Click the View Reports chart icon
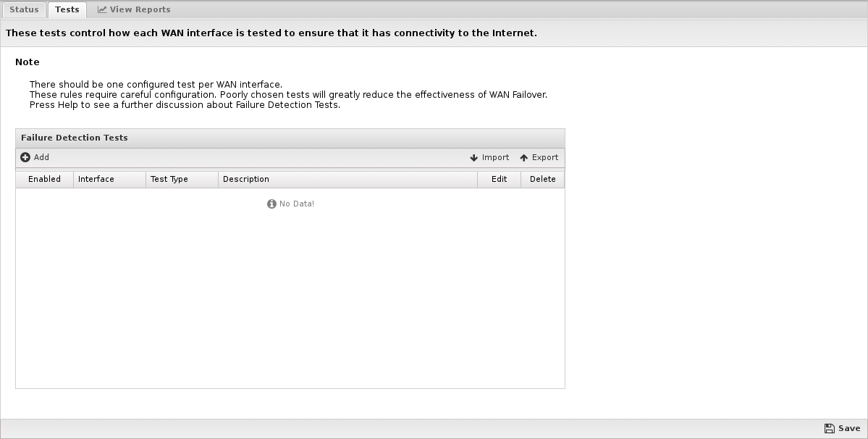Viewport: 868px width, 439px height. 102,9
